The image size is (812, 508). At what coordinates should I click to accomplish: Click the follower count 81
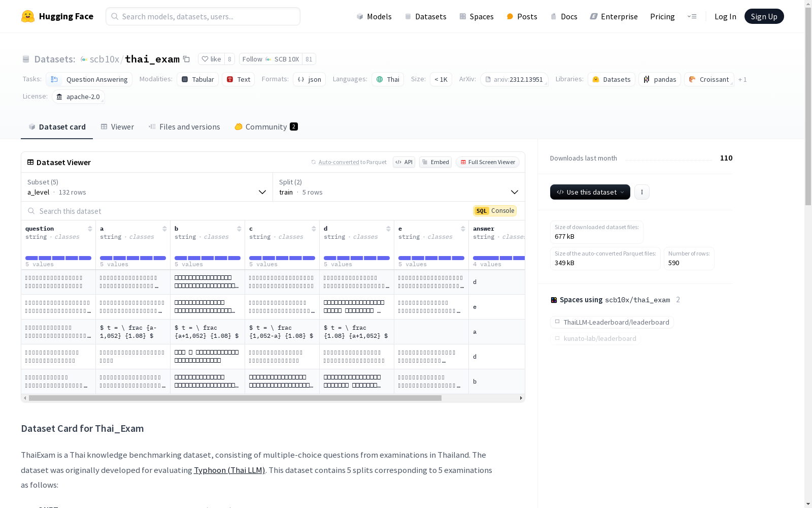coord(309,59)
